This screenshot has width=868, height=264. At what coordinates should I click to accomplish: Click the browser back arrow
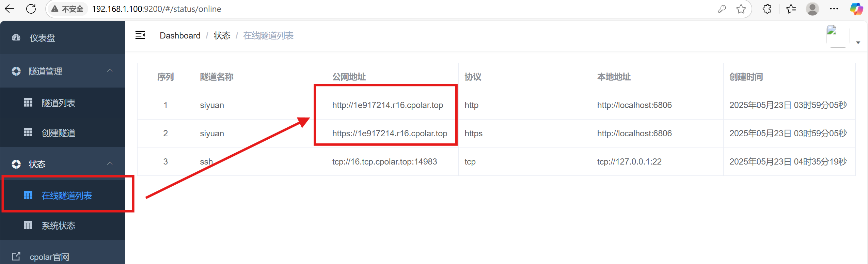10,9
